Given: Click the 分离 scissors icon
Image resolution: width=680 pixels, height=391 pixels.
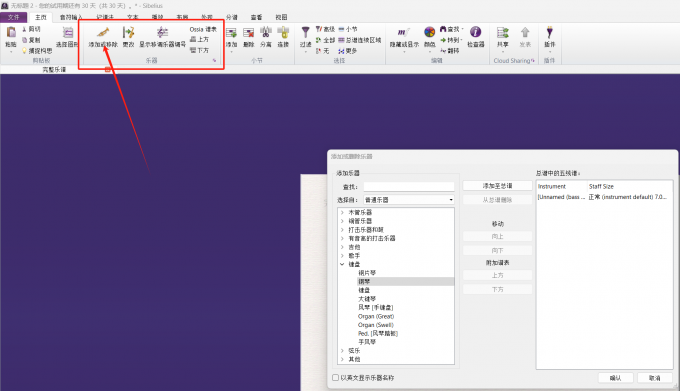Looking at the screenshot, I should point(266,33).
